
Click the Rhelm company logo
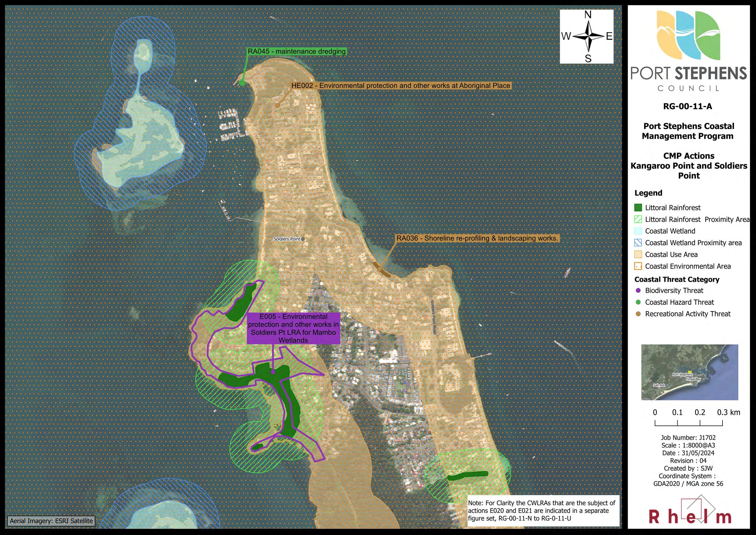coord(690,515)
